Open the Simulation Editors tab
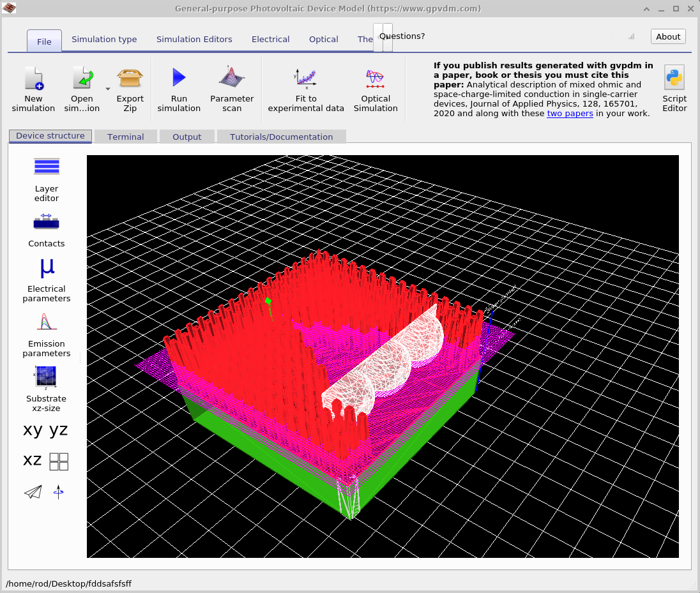Image resolution: width=700 pixels, height=593 pixels. click(194, 39)
